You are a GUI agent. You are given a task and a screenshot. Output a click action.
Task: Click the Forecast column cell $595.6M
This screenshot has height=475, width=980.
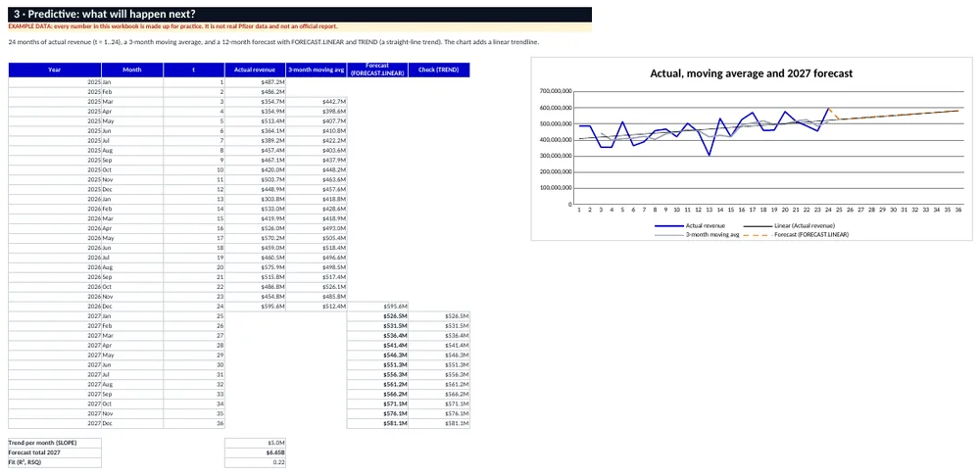point(377,307)
